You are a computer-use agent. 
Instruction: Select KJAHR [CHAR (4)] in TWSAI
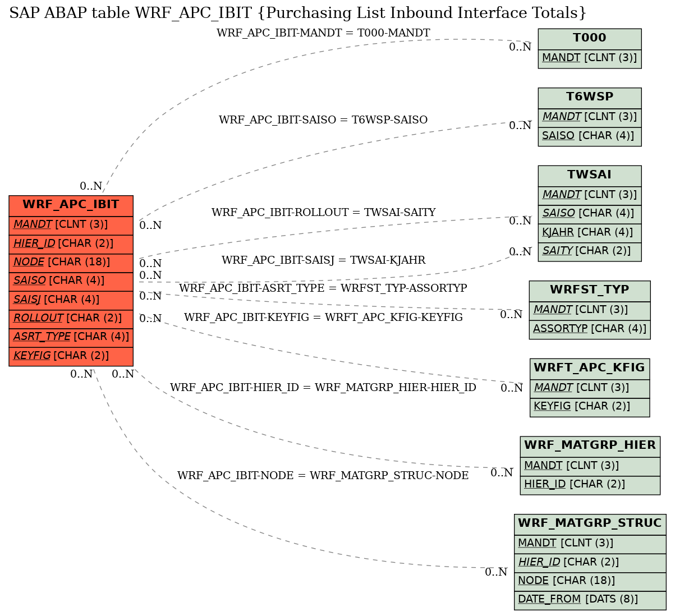[x=590, y=232]
